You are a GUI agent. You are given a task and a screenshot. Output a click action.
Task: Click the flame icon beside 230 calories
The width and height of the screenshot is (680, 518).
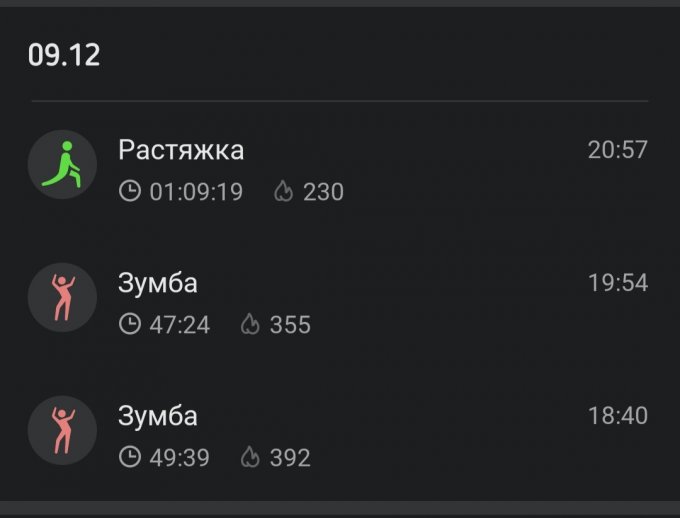point(284,191)
